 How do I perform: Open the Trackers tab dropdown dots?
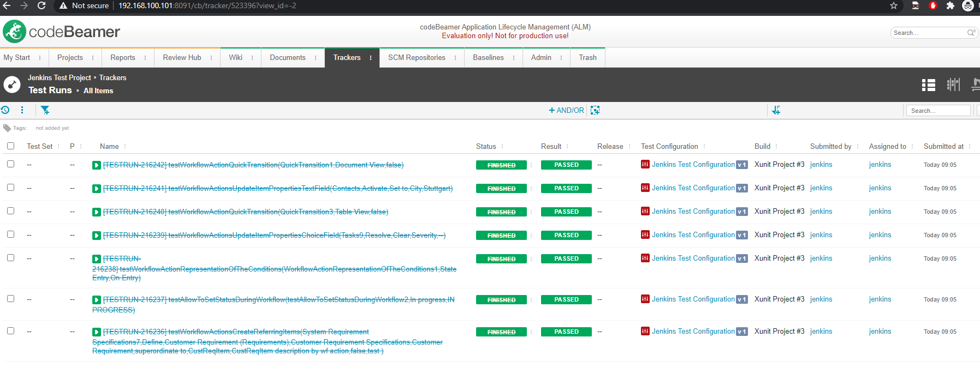pos(371,58)
